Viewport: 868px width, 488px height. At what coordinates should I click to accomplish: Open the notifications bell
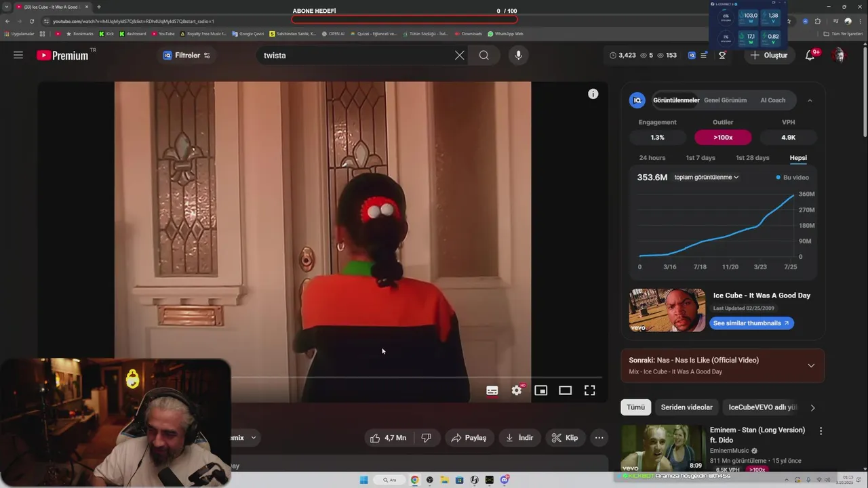point(810,55)
